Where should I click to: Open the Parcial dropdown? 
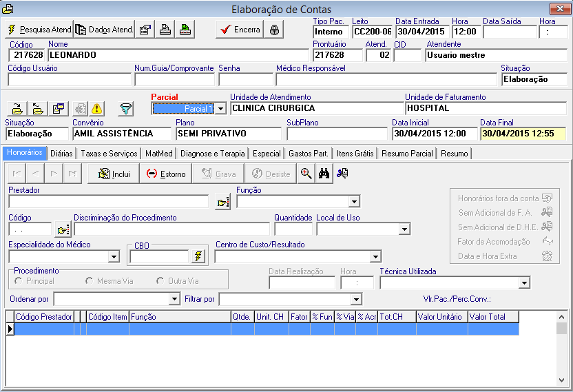220,109
